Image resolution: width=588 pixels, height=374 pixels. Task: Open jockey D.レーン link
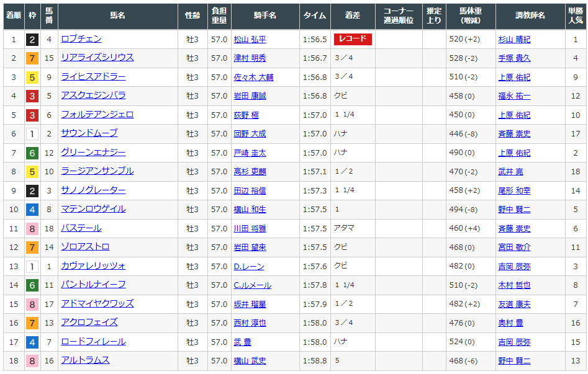(x=248, y=266)
